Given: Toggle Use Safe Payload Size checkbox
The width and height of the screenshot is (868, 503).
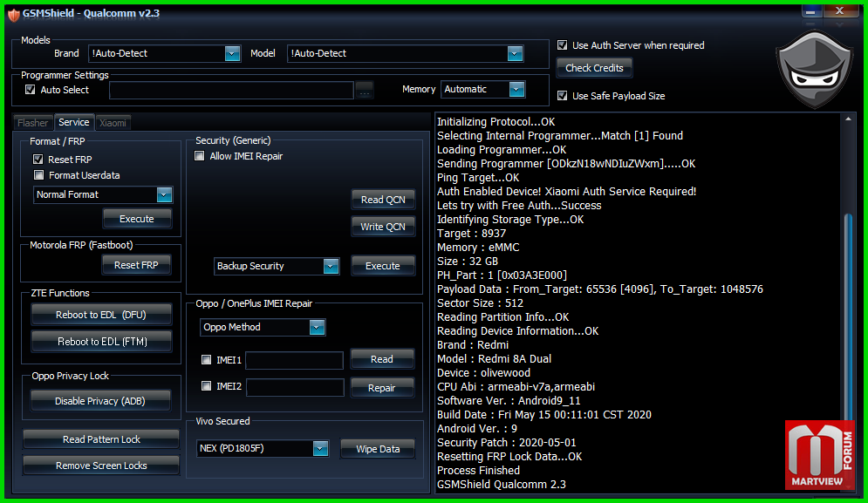Looking at the screenshot, I should 563,96.
